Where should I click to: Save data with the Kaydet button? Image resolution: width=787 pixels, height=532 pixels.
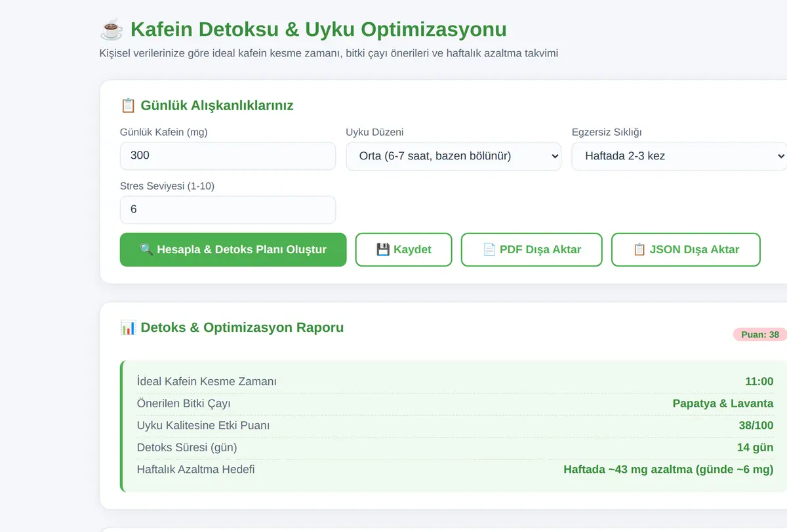tap(403, 249)
